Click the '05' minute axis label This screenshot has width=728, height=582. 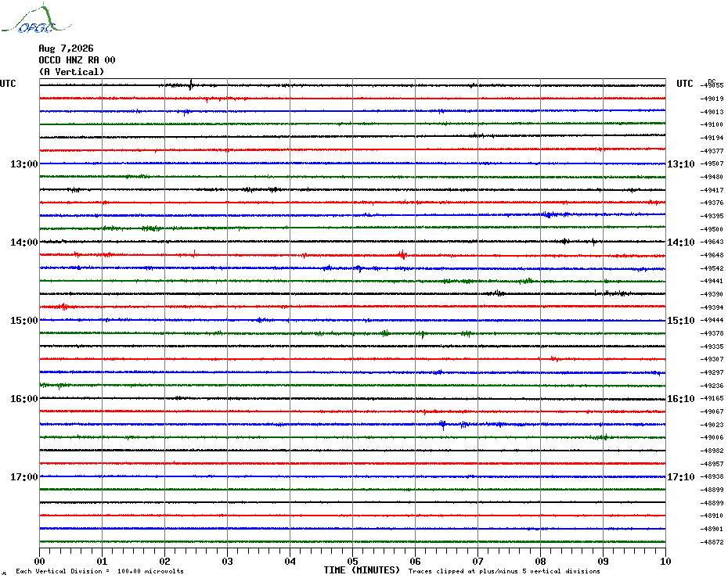(x=353, y=561)
